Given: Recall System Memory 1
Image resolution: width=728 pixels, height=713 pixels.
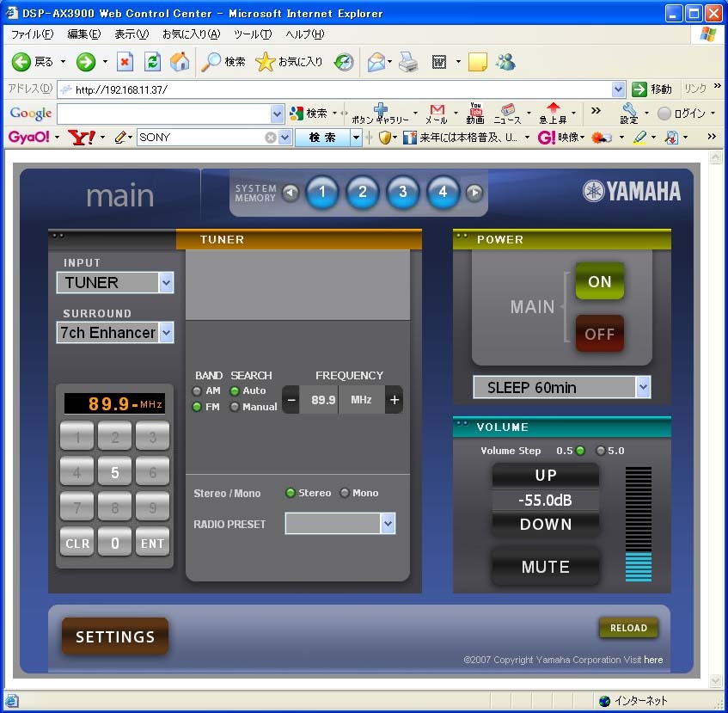Looking at the screenshot, I should (322, 192).
